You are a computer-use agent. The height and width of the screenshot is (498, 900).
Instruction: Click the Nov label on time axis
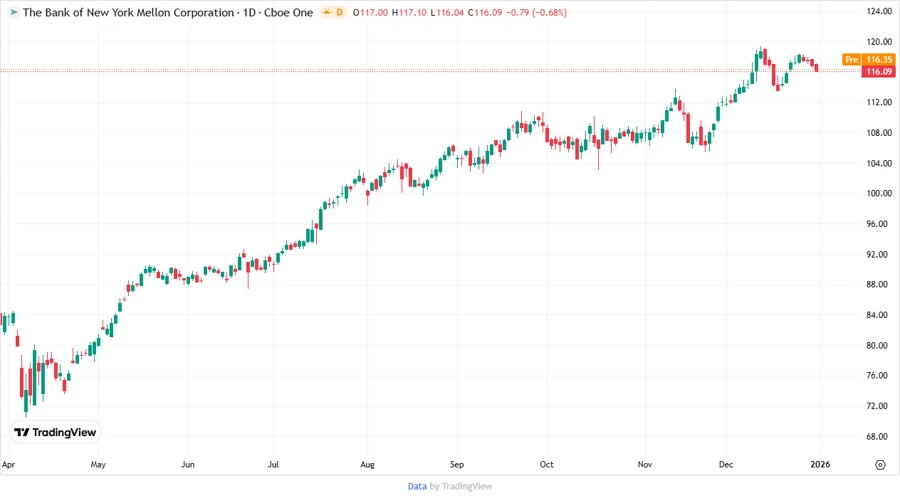pyautogui.click(x=645, y=464)
